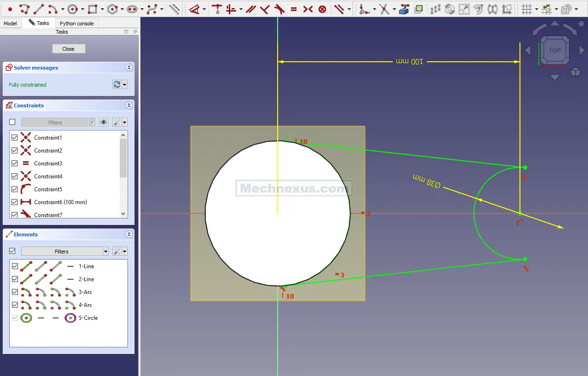Image resolution: width=588 pixels, height=376 pixels.
Task: Uncheck the Constraint1 checkbox
Action: click(14, 138)
